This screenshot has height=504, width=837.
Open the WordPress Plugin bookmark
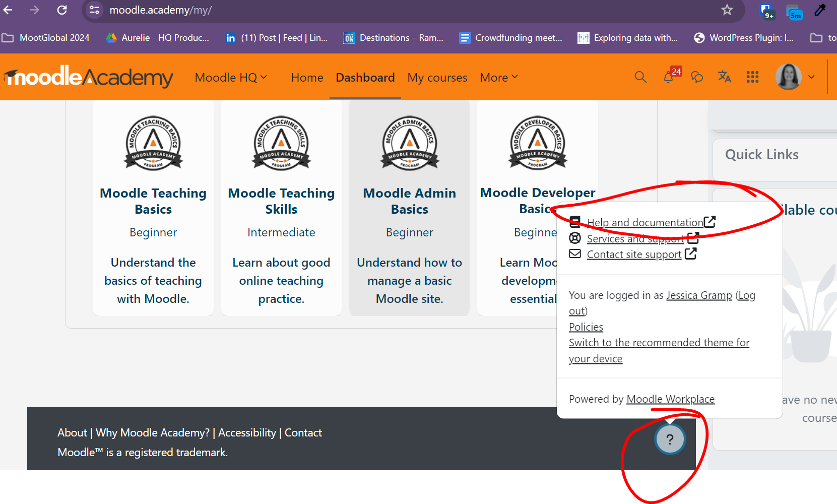point(744,38)
